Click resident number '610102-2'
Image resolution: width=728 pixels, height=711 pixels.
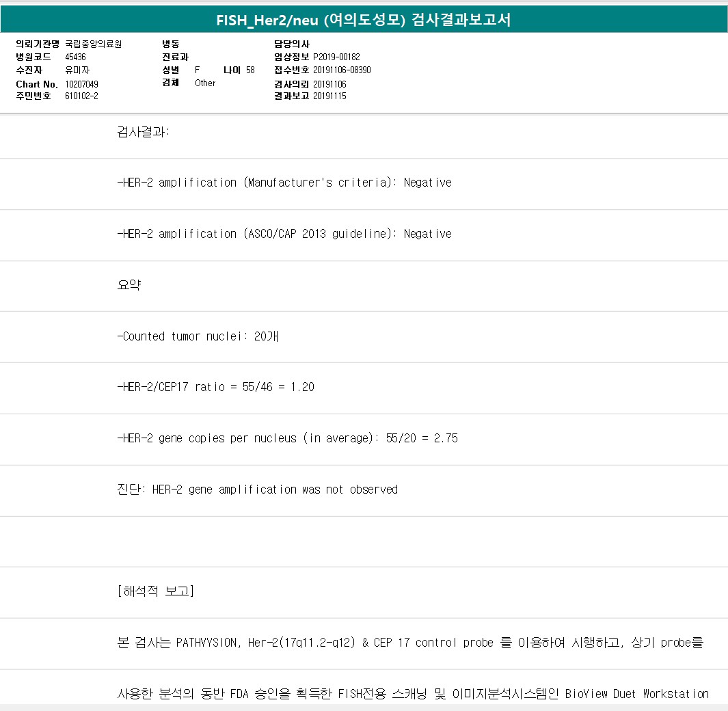82,96
